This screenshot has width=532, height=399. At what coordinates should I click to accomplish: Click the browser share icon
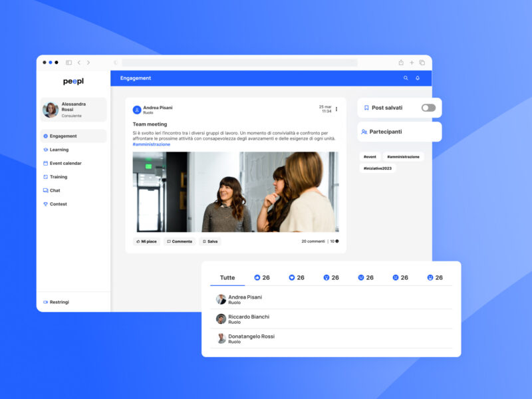tap(401, 63)
